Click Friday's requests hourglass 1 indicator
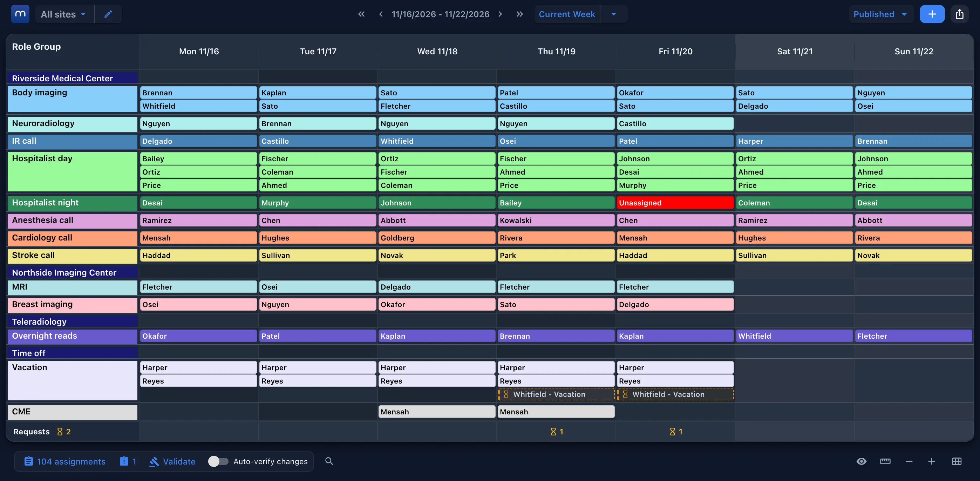This screenshot has width=980, height=481. click(676, 432)
